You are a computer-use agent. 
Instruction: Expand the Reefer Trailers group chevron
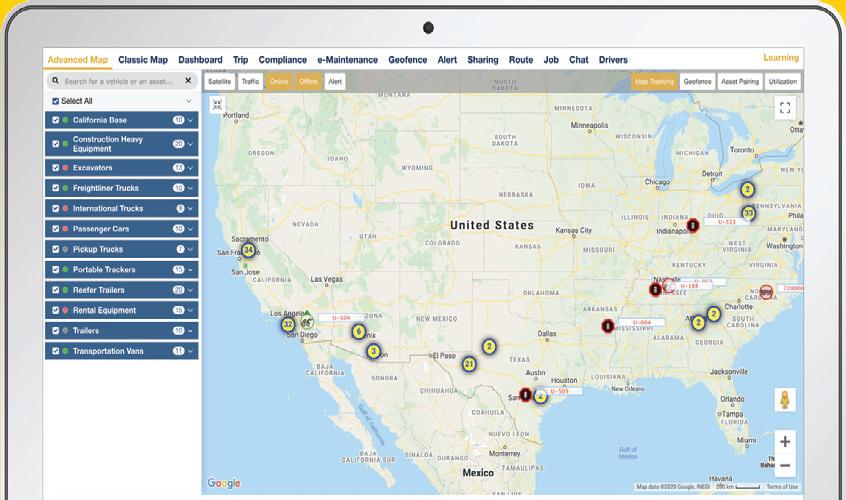[190, 290]
